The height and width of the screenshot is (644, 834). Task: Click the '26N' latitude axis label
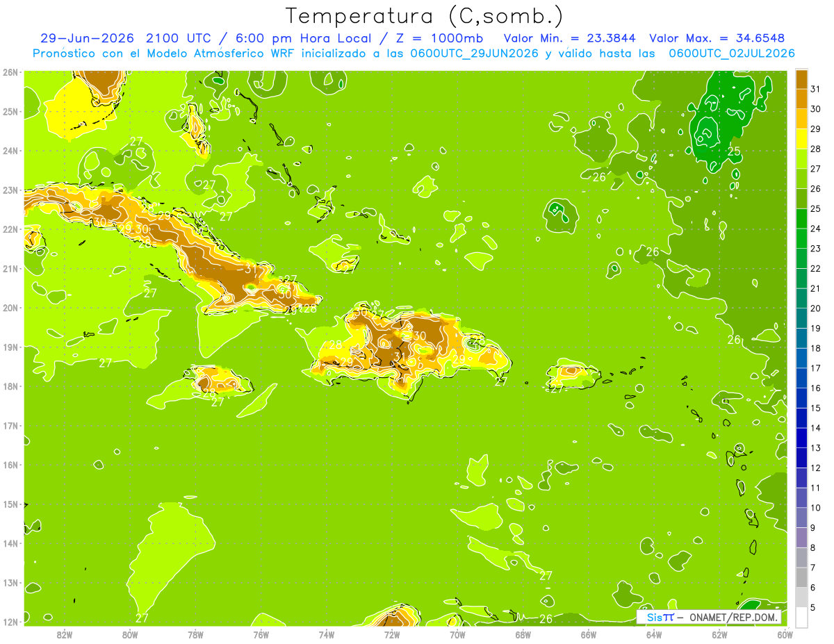(10, 72)
